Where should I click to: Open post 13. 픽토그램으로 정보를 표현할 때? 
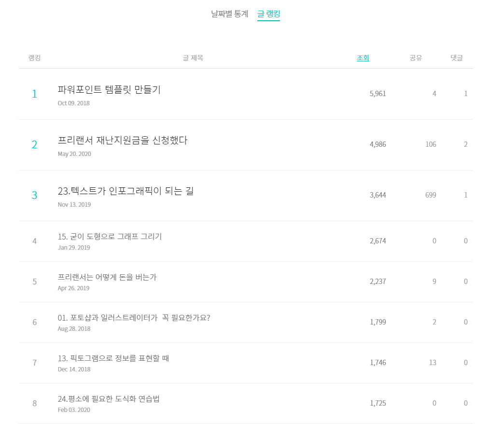[113, 358]
